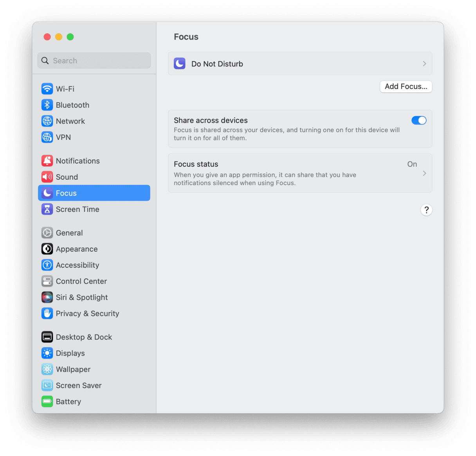This screenshot has height=456, width=476.
Task: Click the Accessibility icon
Action: [47, 265]
